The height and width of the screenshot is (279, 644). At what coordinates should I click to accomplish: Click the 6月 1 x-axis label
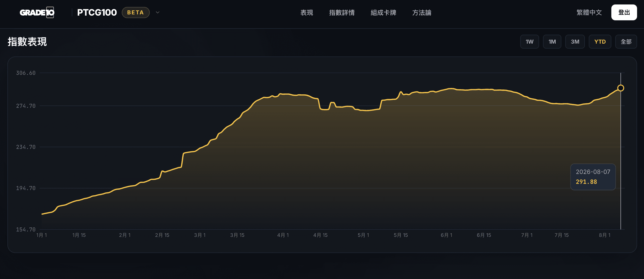(x=446, y=235)
